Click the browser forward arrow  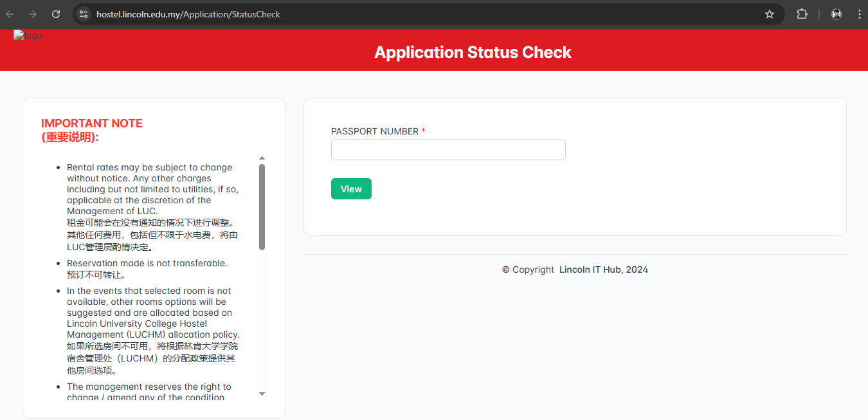click(x=33, y=14)
